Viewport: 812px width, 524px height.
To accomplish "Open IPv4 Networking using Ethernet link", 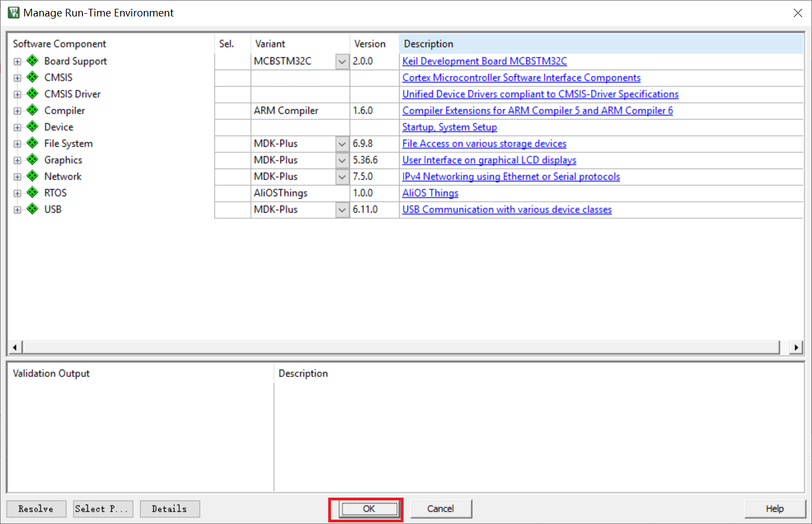I will tap(511, 176).
